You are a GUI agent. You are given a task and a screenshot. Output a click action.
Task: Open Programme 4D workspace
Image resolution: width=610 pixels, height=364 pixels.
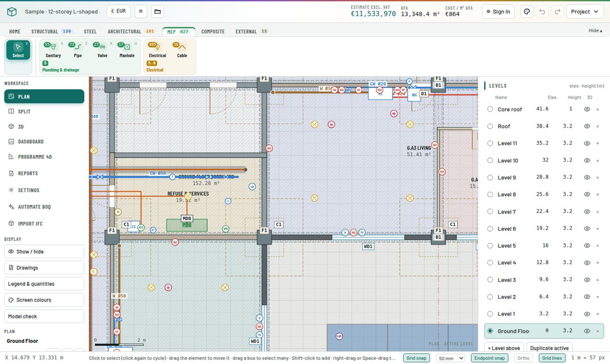pos(44,157)
